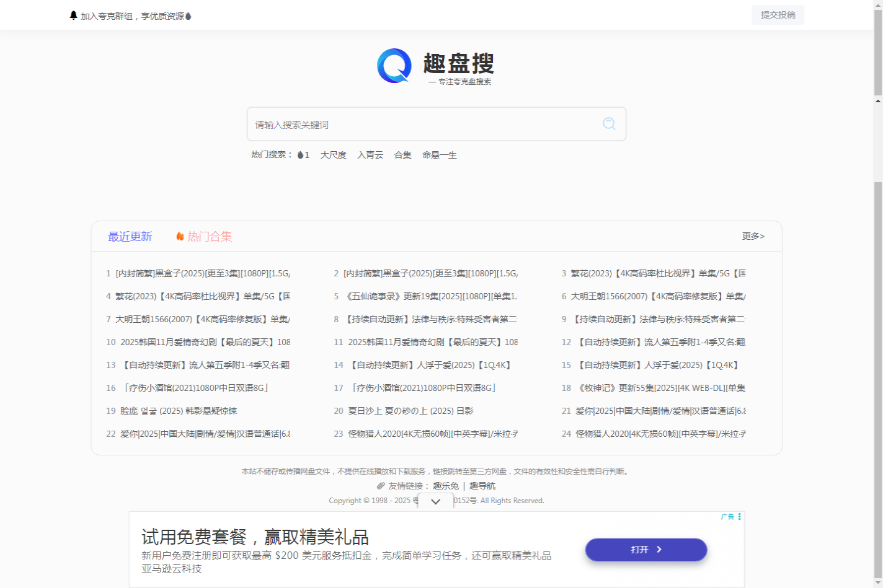Open 更多 to view more listings
Image resolution: width=883 pixels, height=588 pixels.
click(752, 236)
